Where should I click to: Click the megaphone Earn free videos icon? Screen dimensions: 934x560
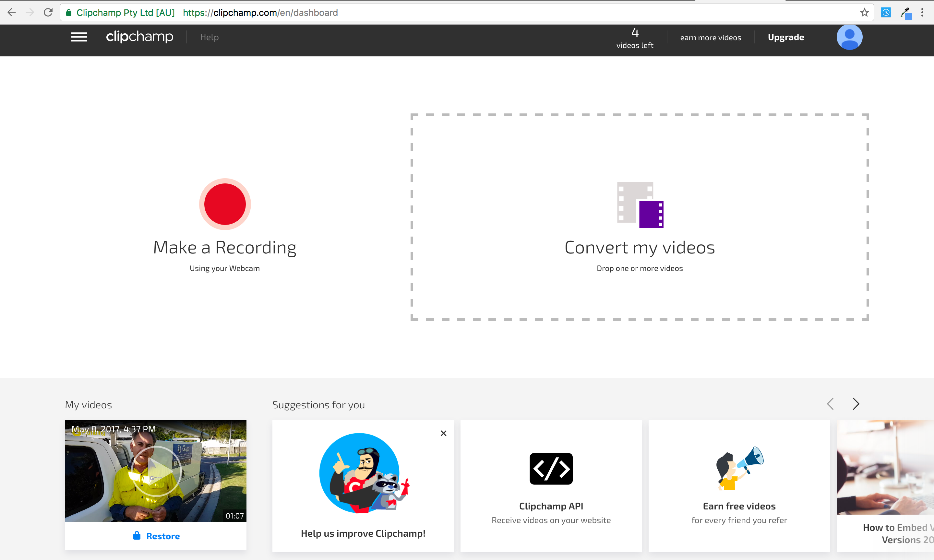pyautogui.click(x=739, y=468)
